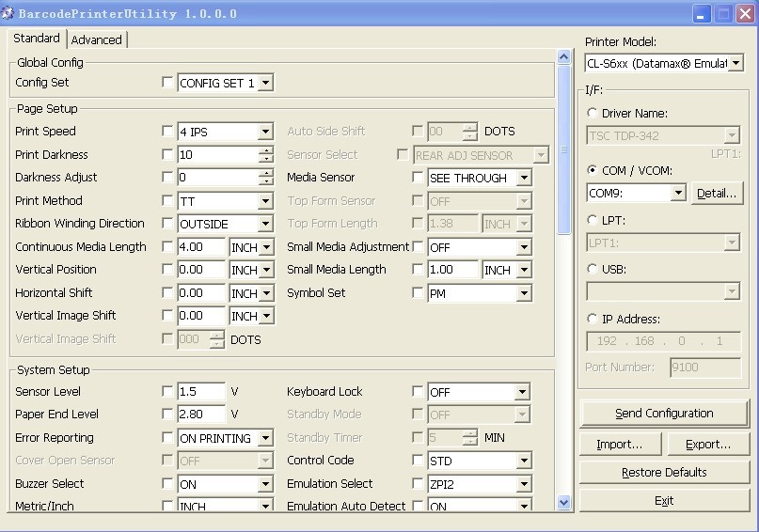Image resolution: width=759 pixels, height=532 pixels.
Task: Click the Send Configuration button
Action: pyautogui.click(x=664, y=414)
